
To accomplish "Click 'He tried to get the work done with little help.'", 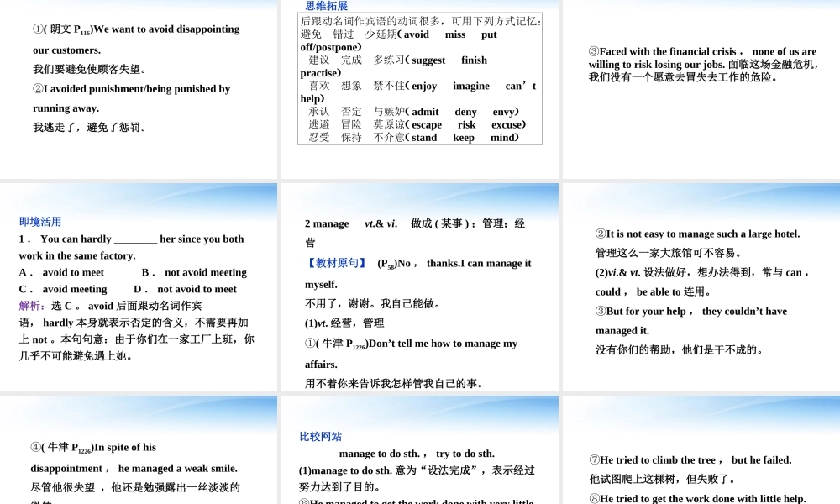I will click(x=697, y=499).
